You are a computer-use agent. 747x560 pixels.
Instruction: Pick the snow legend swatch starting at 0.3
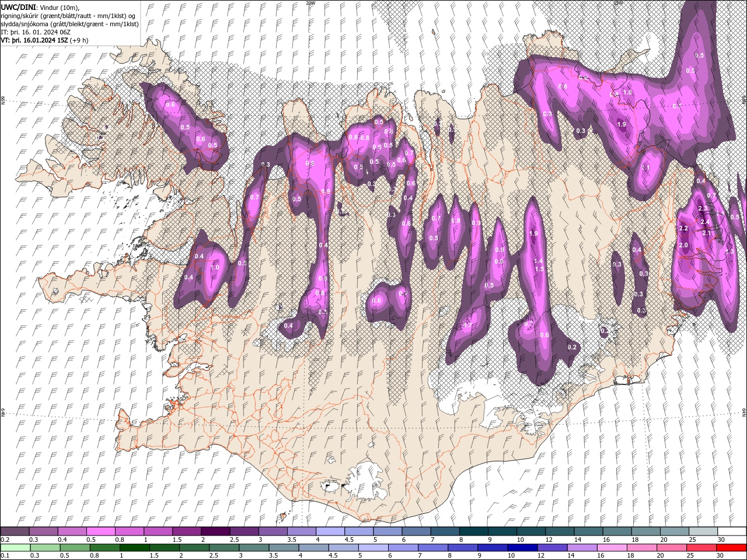click(x=43, y=531)
